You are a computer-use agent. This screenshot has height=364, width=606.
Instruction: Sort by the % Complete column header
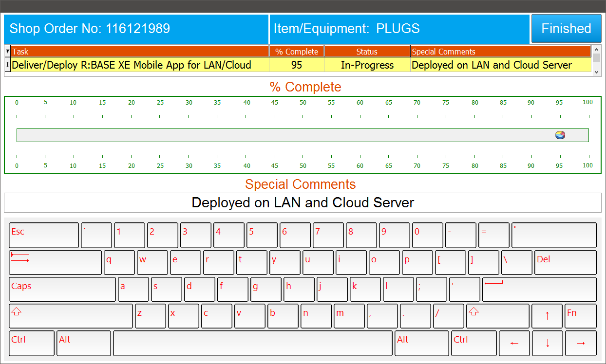click(x=296, y=52)
